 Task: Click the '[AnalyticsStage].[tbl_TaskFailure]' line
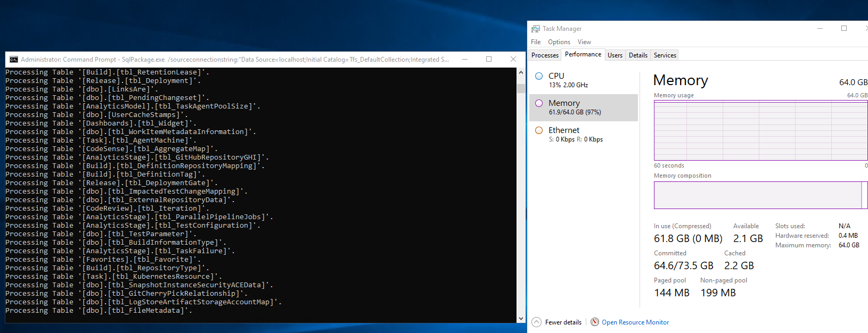120,251
